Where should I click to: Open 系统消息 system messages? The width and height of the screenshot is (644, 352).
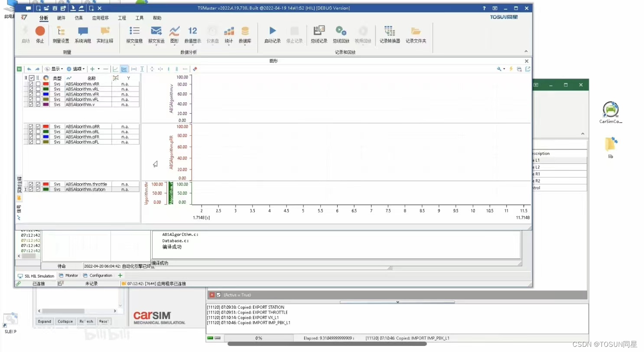tap(83, 34)
